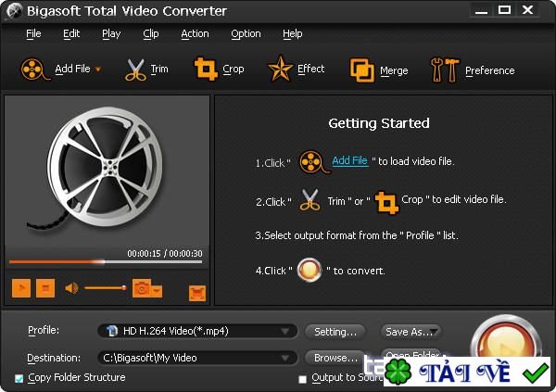The width and height of the screenshot is (556, 392).
Task: Click the Setting... button
Action: tap(335, 332)
